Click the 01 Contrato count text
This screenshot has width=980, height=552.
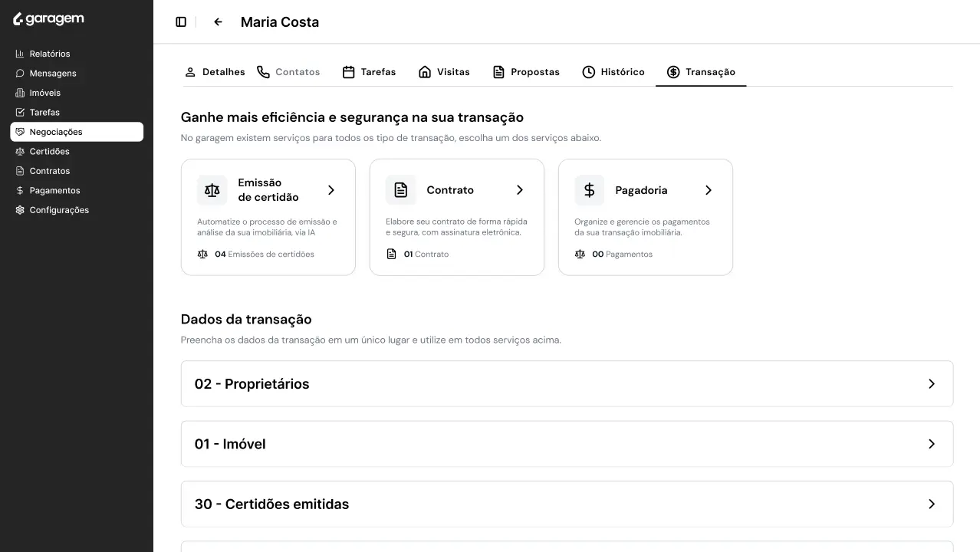tap(426, 255)
